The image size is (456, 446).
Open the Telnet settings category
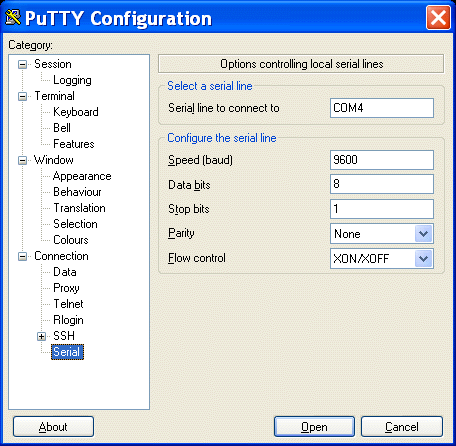68,304
